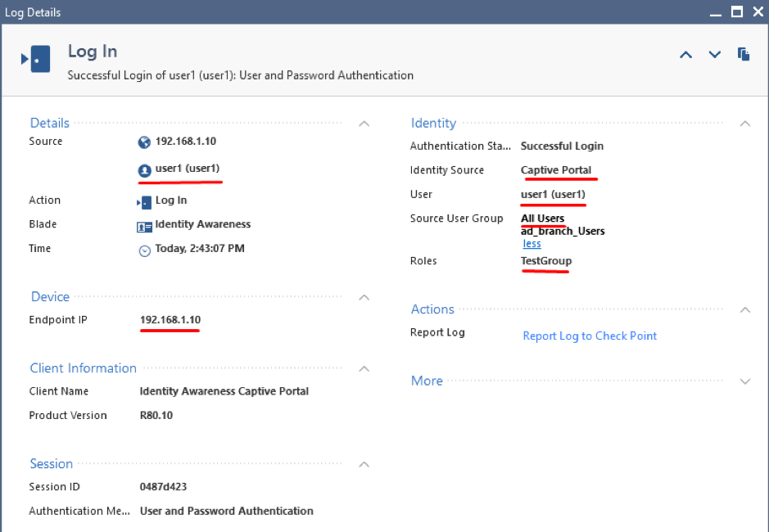Viewport: 769px width, 532px height.
Task: Select Endpoint IP value 192.168.1.10
Action: pos(170,320)
